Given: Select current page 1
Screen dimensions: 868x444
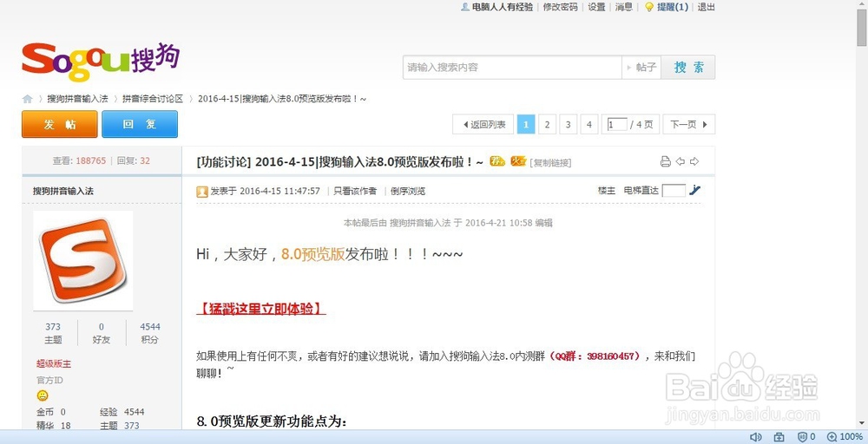Looking at the screenshot, I should (x=526, y=124).
